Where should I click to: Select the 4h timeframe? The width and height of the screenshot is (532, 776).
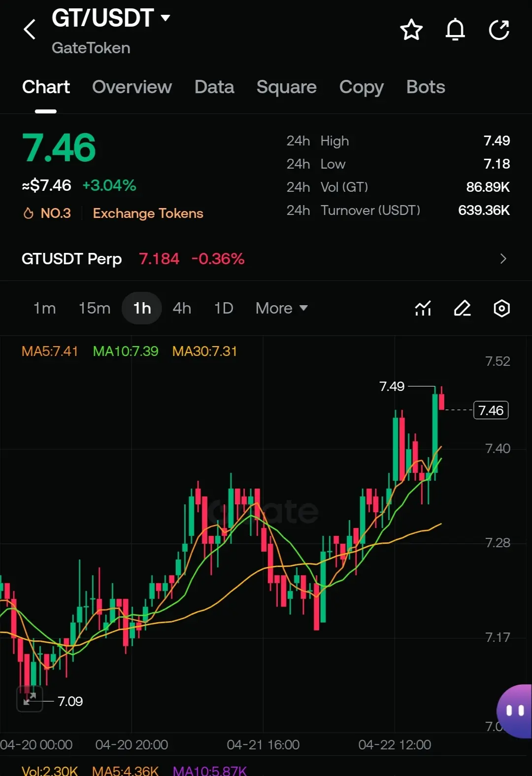click(182, 309)
